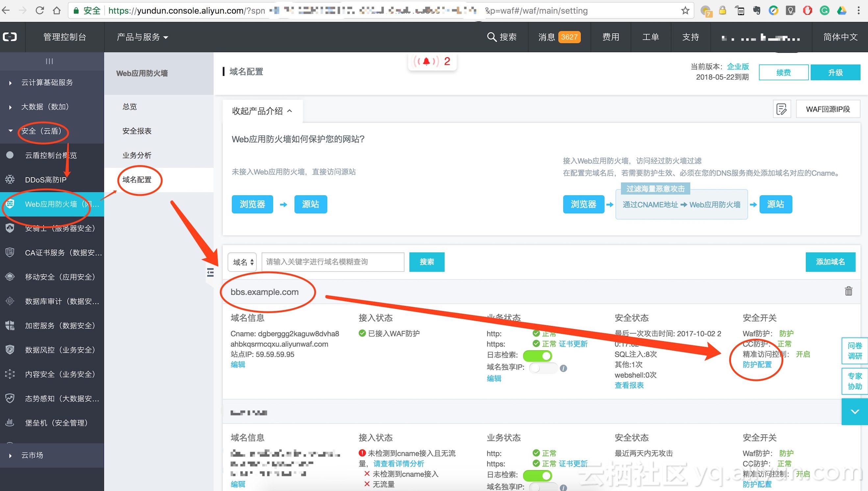Collapse 安全（云盾）section
The height and width of the screenshot is (491, 868).
coord(41,131)
